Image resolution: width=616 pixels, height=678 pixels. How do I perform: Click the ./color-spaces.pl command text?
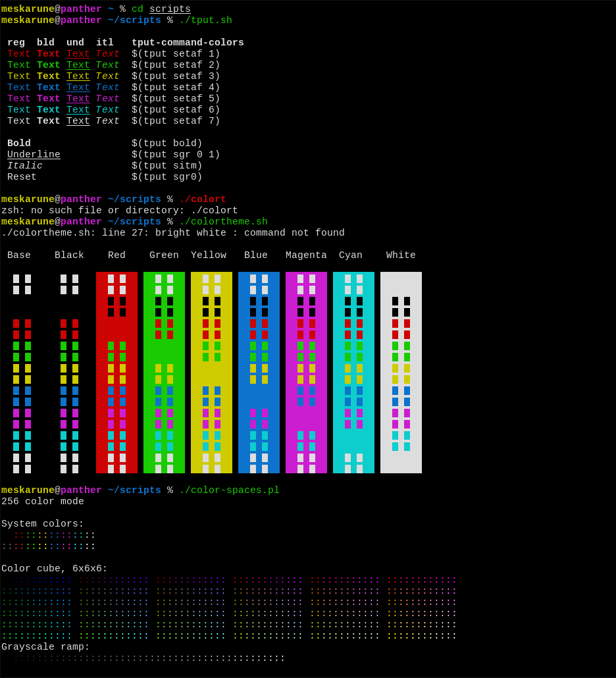pos(229,490)
